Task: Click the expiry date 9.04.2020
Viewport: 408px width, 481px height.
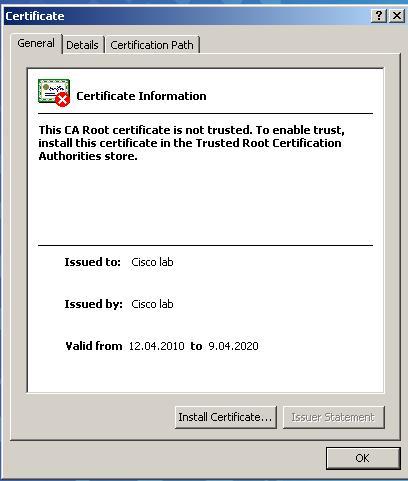Action: (x=233, y=346)
